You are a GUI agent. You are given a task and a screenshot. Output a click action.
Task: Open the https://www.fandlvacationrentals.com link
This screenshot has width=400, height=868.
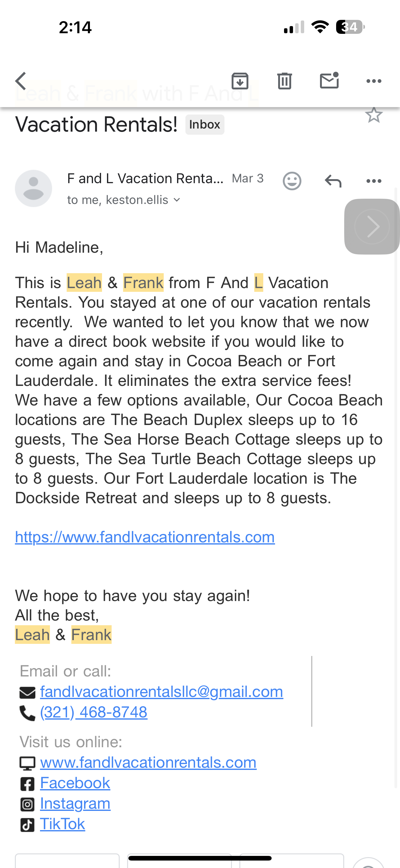(x=145, y=537)
